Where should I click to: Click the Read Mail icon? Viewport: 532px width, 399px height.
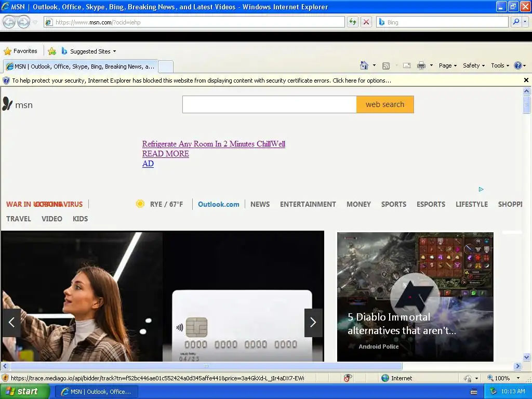coord(406,65)
